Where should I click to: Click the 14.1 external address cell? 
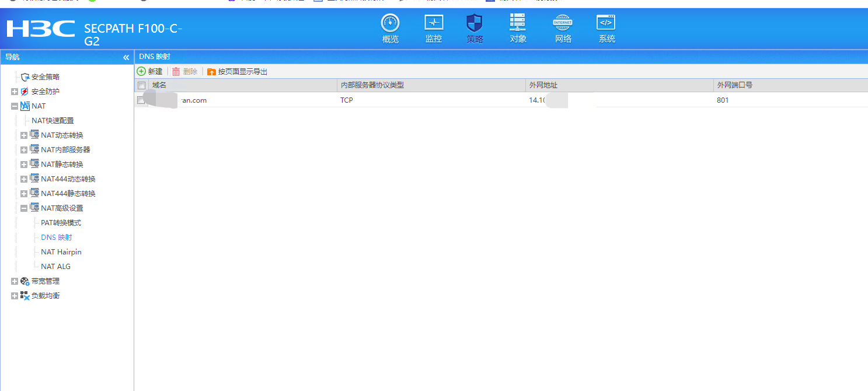(538, 100)
